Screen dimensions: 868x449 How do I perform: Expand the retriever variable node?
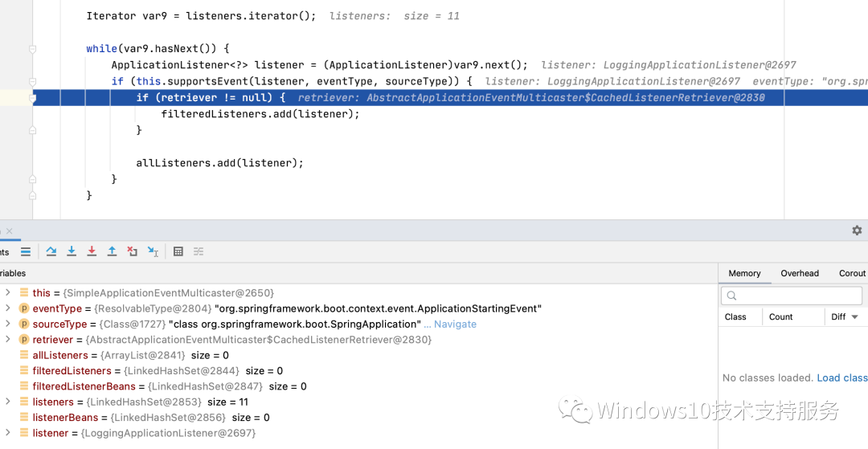pos(8,339)
